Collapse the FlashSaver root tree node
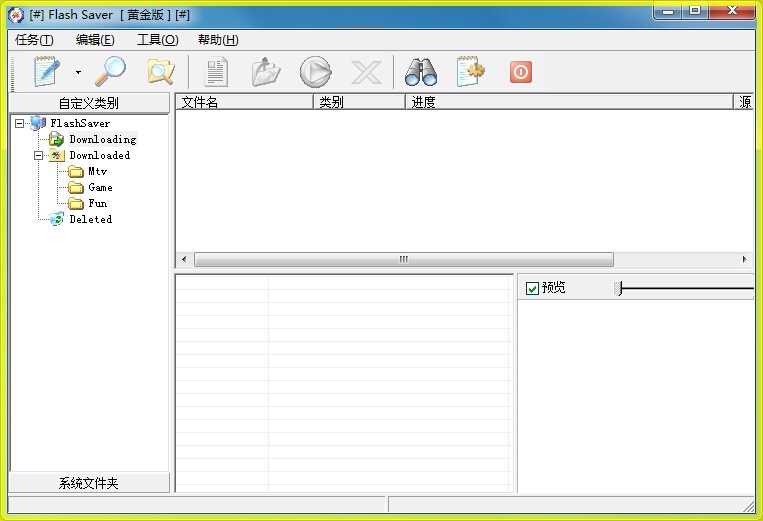 click(x=19, y=123)
